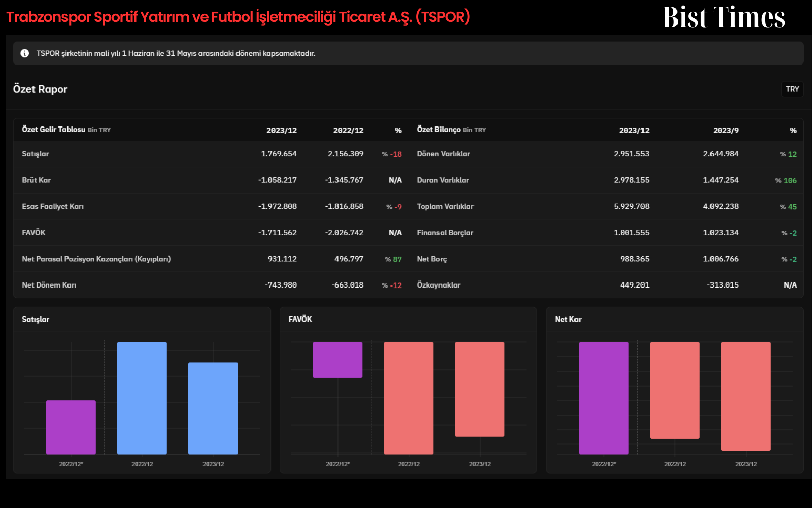Click Dönen Varlıklar value 2.951.553
This screenshot has height=508, width=812.
tap(631, 154)
